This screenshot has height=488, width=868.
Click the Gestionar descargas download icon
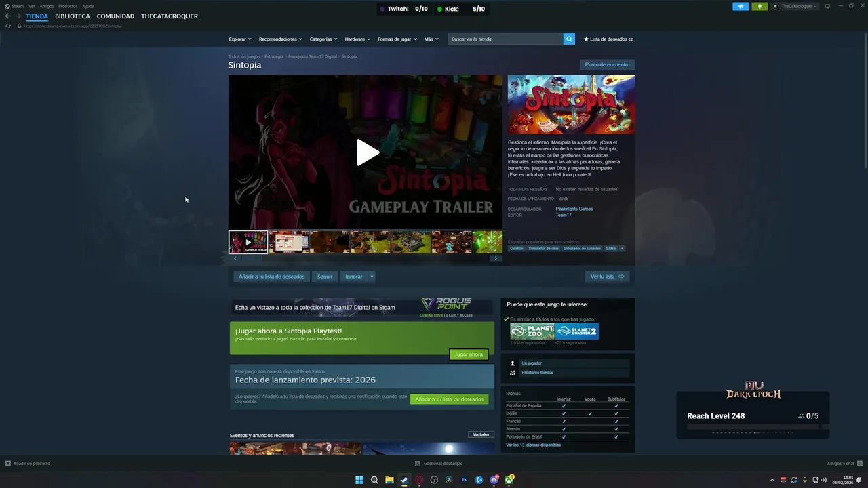(418, 464)
